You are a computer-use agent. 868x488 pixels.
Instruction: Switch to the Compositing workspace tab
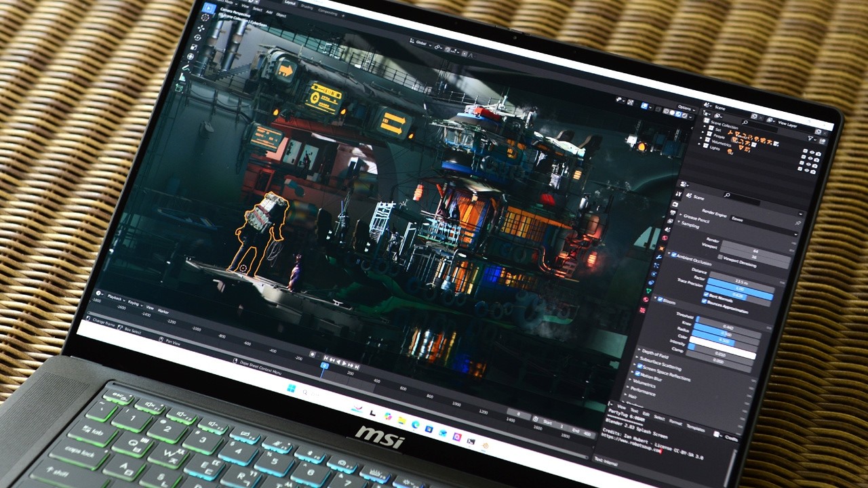tap(328, 12)
